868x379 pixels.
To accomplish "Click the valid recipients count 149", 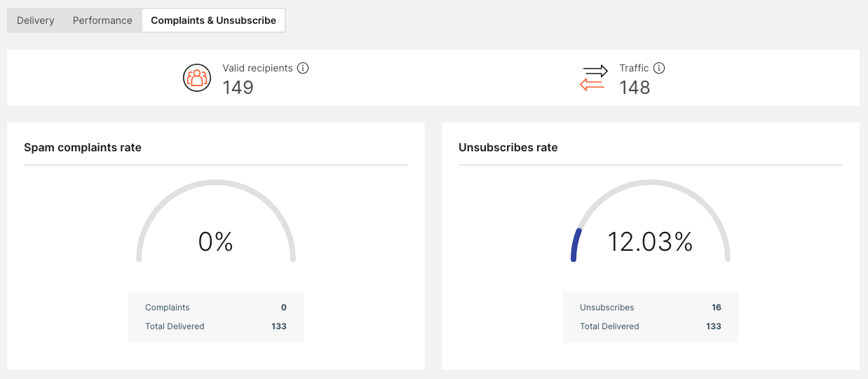I will pos(238,88).
